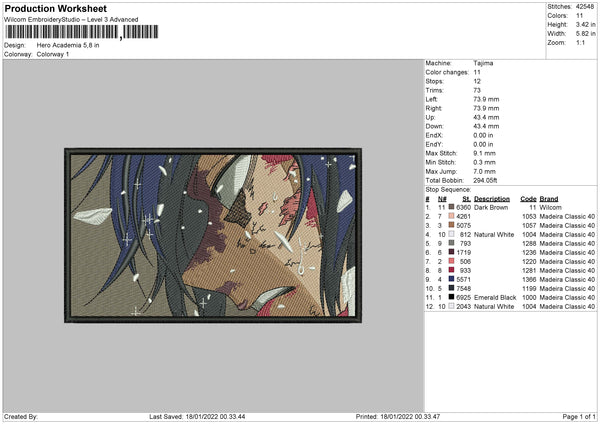Click the Color changes value 11
This screenshot has height=424, width=600.
pos(477,72)
